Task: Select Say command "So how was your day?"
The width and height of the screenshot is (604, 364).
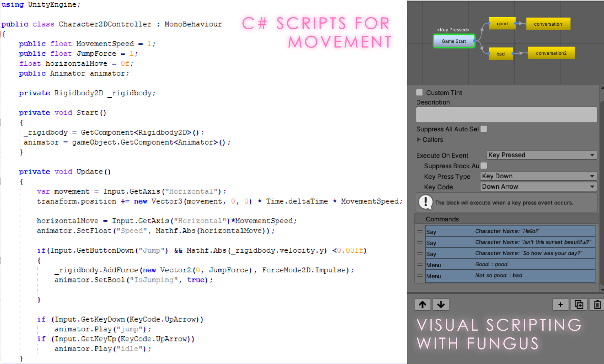Action: tap(510, 253)
